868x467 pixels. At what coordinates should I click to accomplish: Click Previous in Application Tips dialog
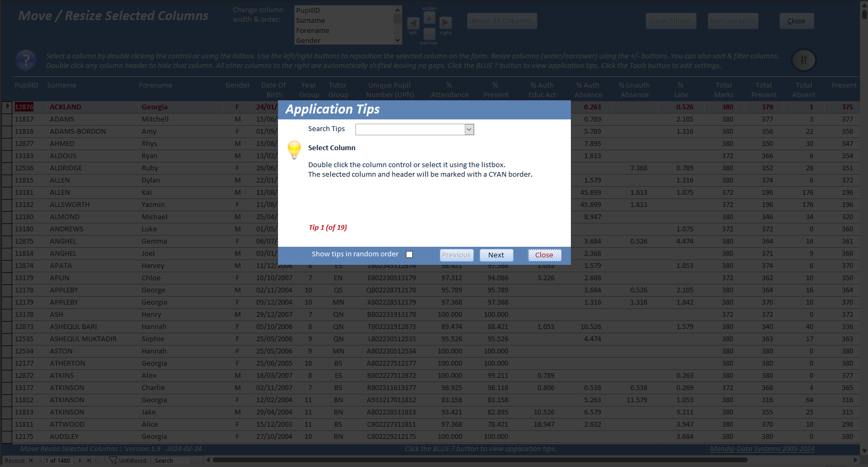coord(456,255)
